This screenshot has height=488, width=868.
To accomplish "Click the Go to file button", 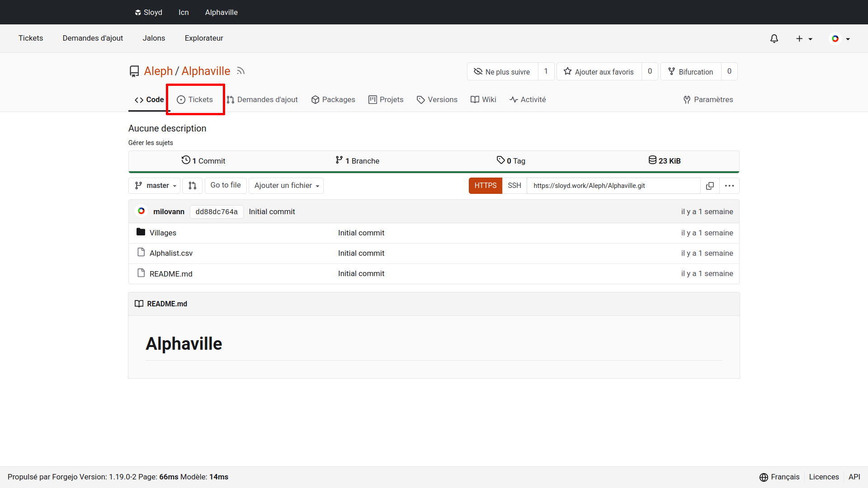I will (225, 185).
